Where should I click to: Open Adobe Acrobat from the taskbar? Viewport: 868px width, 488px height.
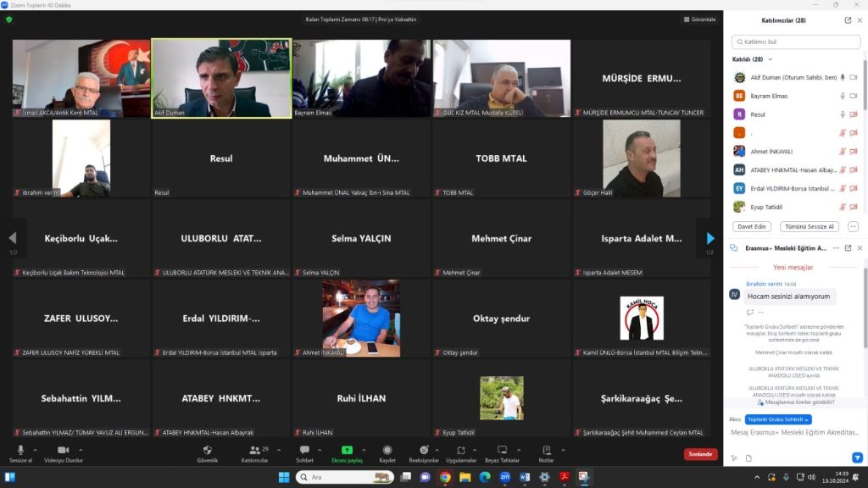pos(564,477)
